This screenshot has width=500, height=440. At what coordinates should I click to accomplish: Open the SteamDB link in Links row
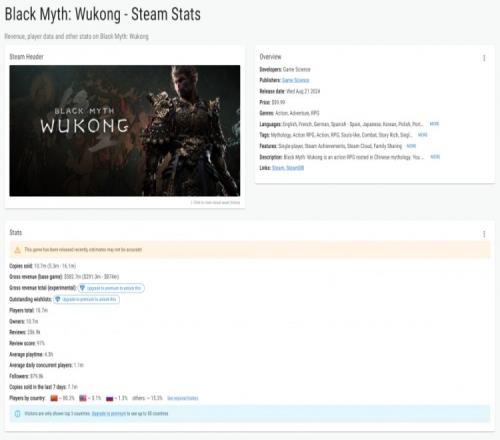[x=295, y=168]
